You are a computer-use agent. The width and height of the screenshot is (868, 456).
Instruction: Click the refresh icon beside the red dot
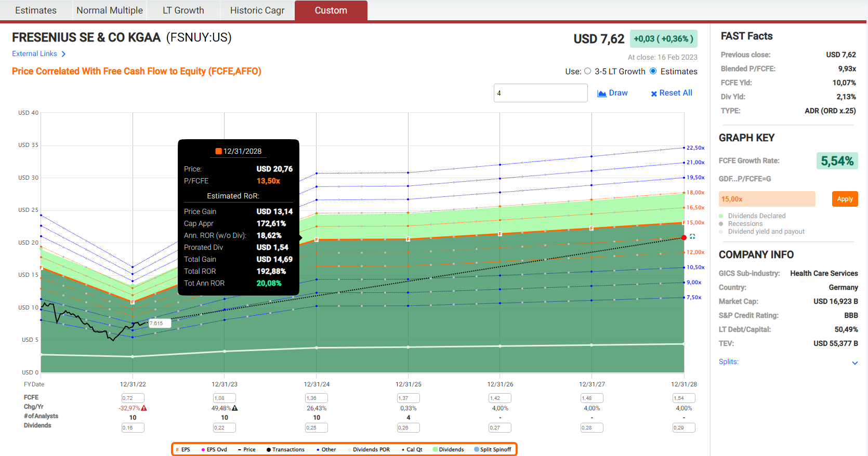click(x=692, y=237)
